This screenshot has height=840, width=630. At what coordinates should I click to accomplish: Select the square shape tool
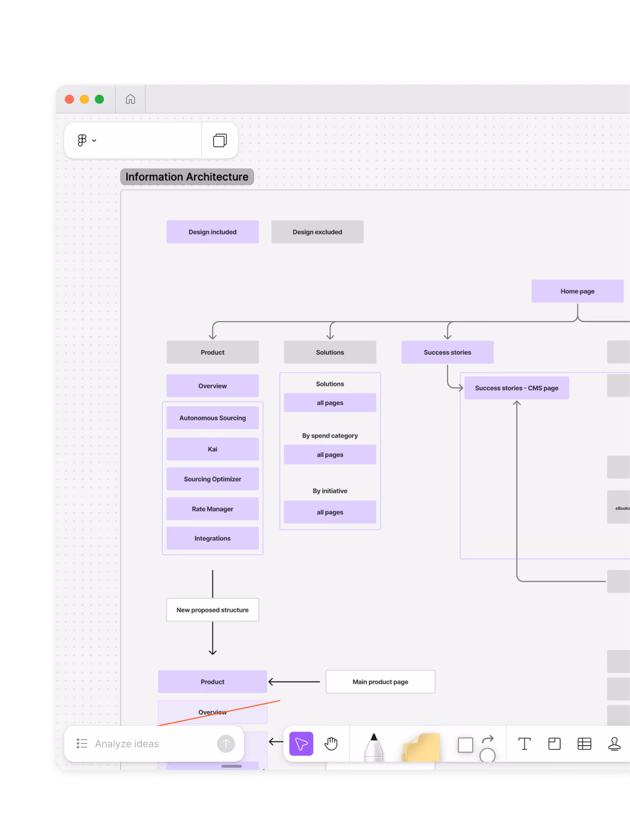click(x=465, y=745)
